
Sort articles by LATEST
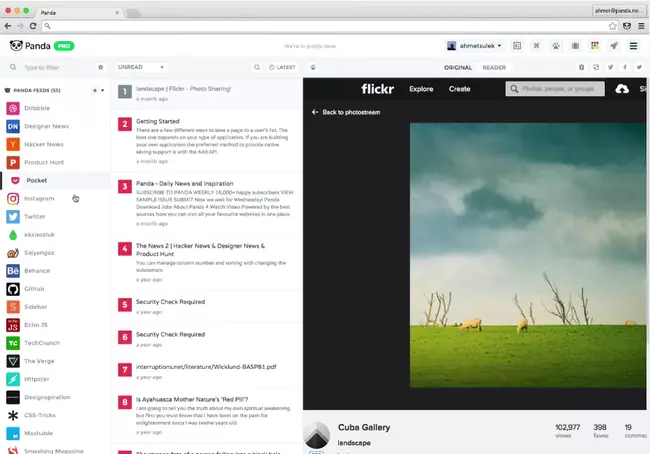pyautogui.click(x=282, y=67)
